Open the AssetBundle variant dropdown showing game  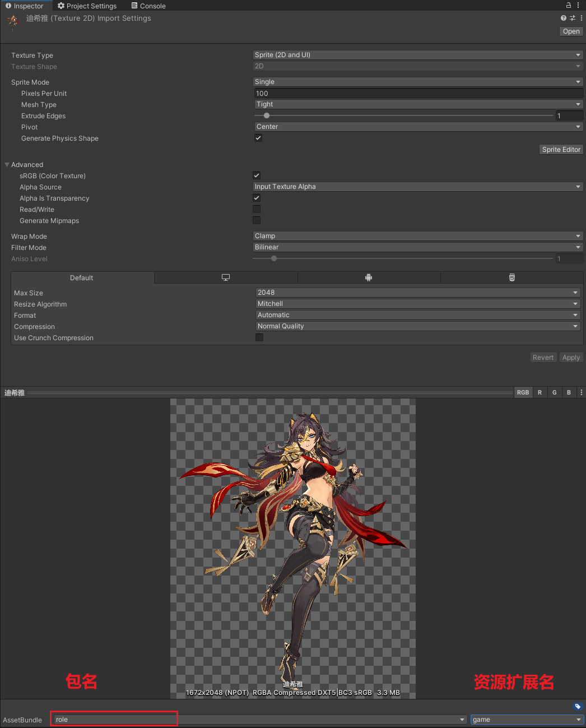pos(527,720)
